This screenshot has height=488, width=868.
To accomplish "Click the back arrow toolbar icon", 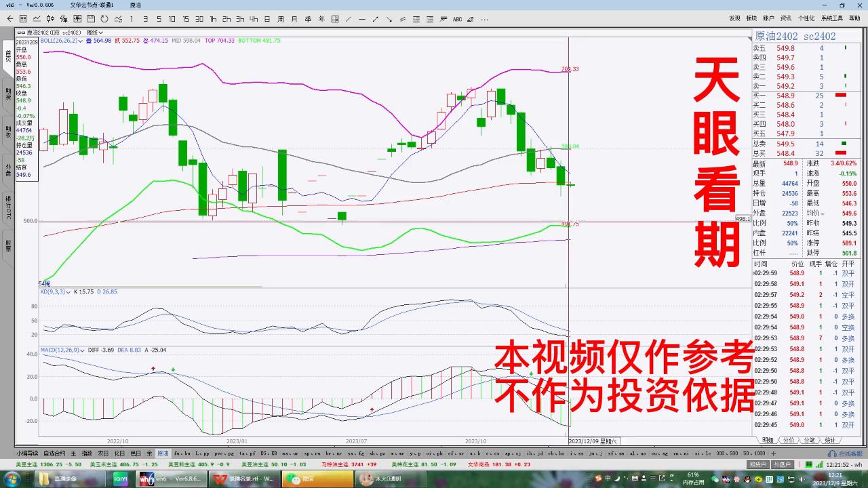I will [9, 19].
